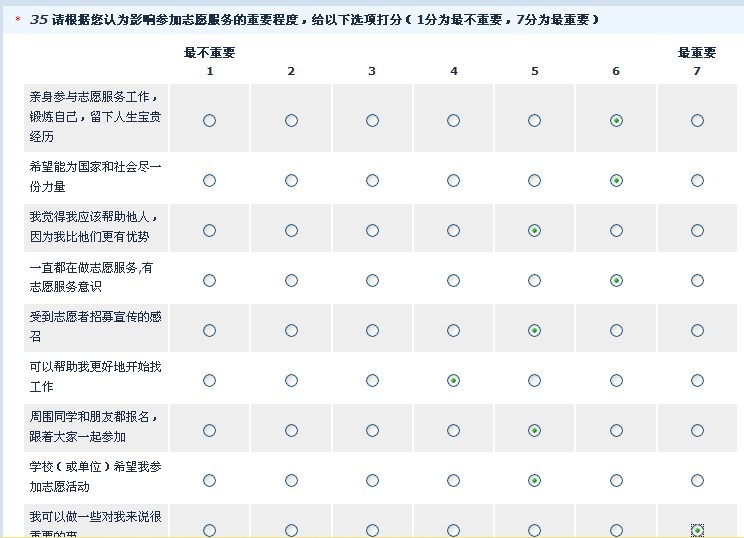Rate '周围同学和朋友都报名' as 7
This screenshot has height=538, width=744.
pyautogui.click(x=697, y=430)
